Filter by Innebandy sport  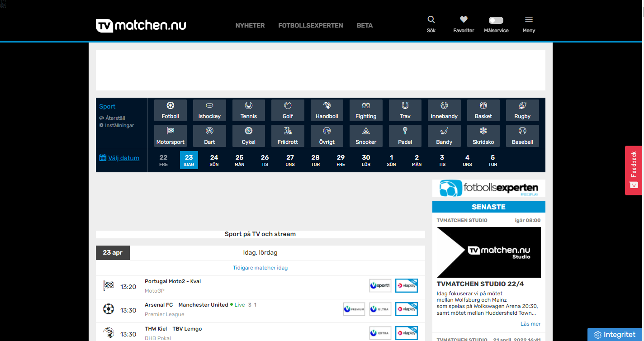tap(444, 110)
